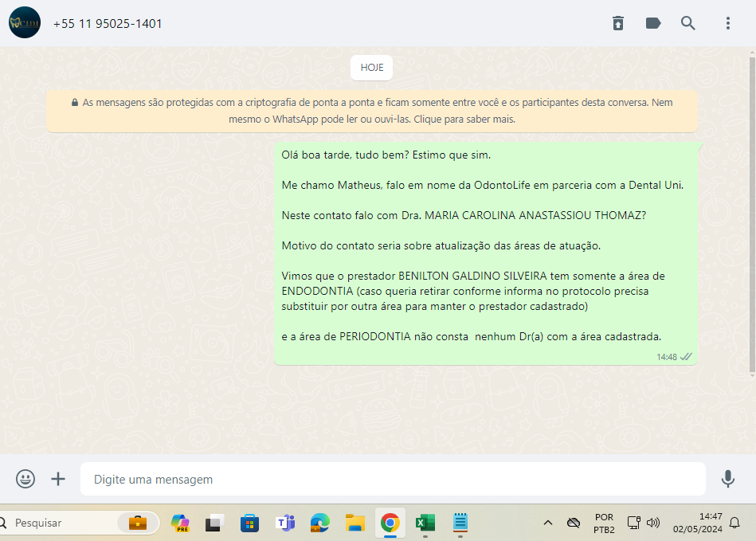
Task: Open Copilot PRE from taskbar
Action: [180, 523]
